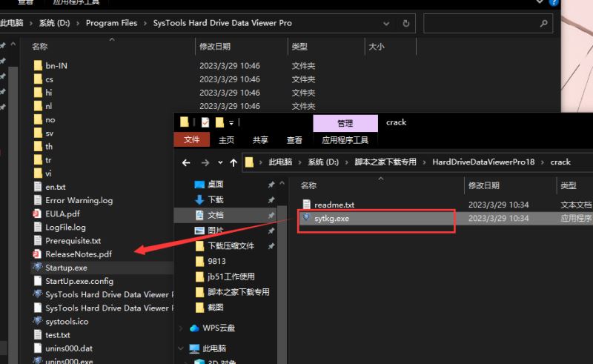Navigate to 系统 (D:) in crack window breadcrumb
Image resolution: width=593 pixels, height=364 pixels.
point(323,162)
